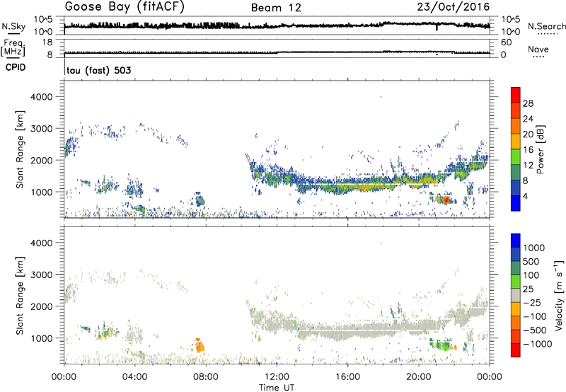Click the -25 label on Velocity colorbar
Viewport: 566px width, 392px height.
click(x=532, y=303)
